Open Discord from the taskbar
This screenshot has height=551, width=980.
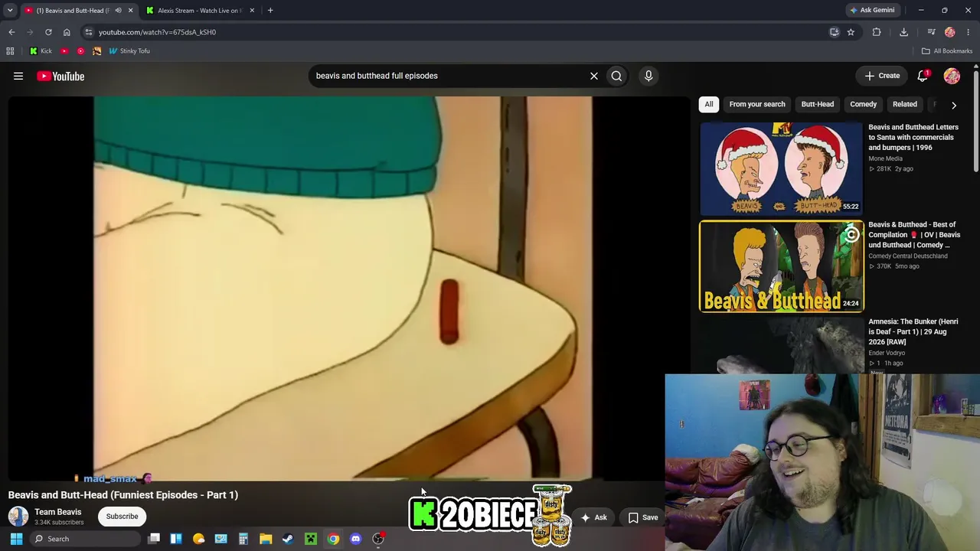[x=355, y=539]
